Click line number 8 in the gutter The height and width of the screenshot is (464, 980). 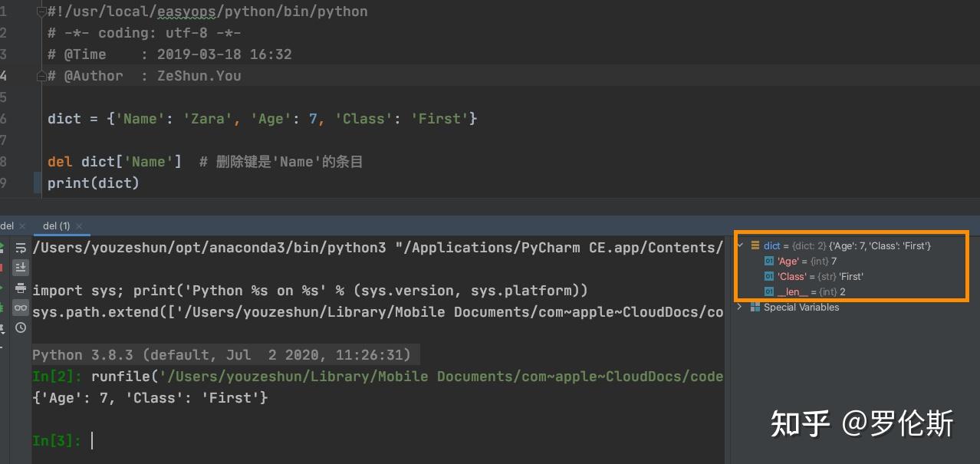[x=4, y=162]
